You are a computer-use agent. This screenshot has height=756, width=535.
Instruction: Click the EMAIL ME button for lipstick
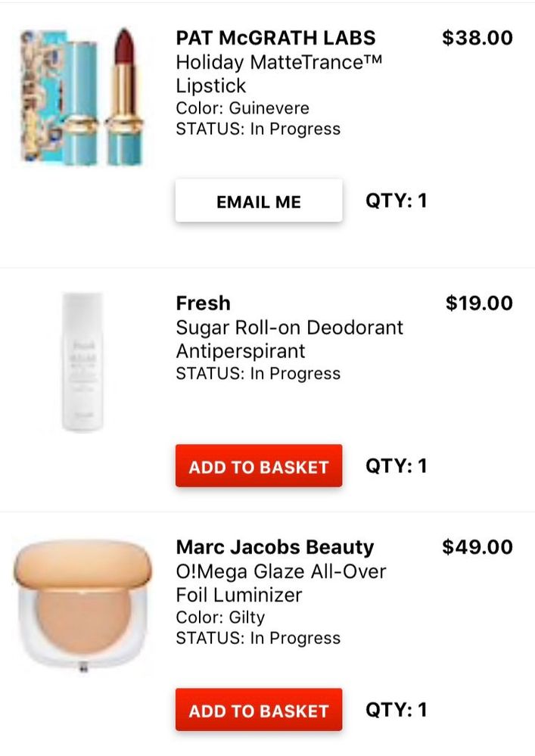click(259, 201)
